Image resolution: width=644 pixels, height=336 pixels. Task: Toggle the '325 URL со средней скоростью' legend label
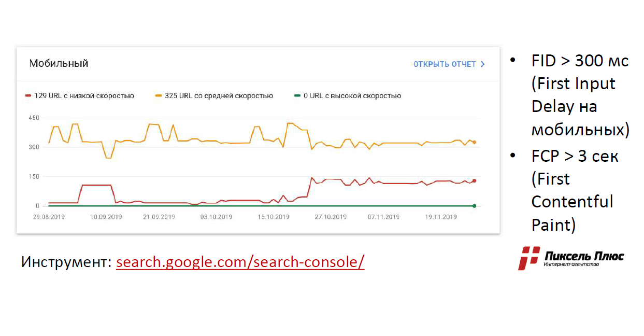219,96
